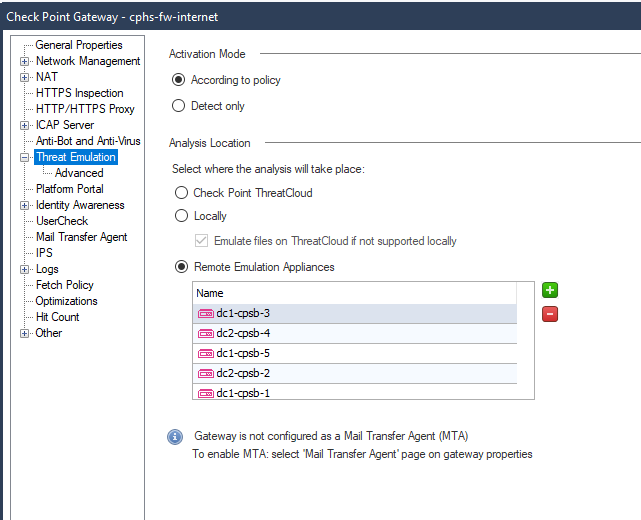Expand the Identity Awareness tree node

(25, 205)
